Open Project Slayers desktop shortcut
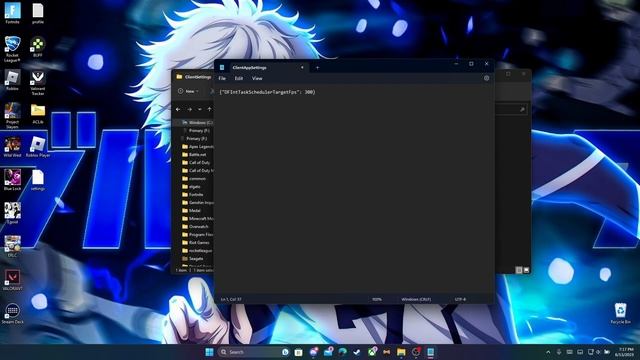 (x=12, y=116)
